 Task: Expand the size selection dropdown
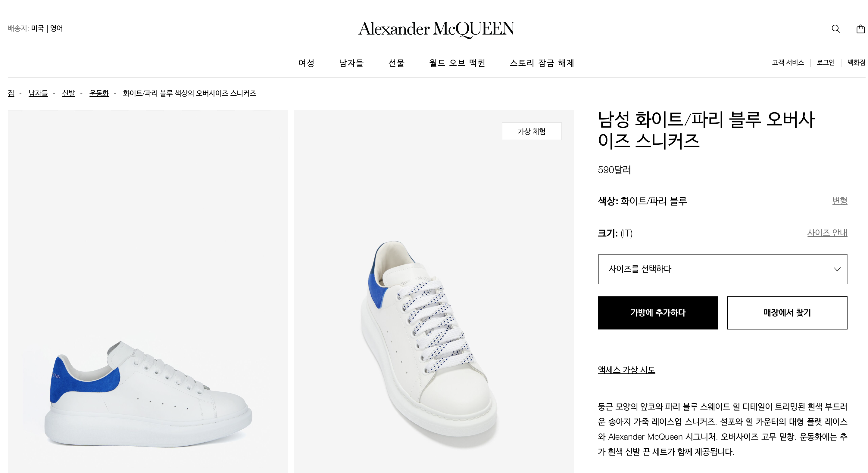pos(722,269)
